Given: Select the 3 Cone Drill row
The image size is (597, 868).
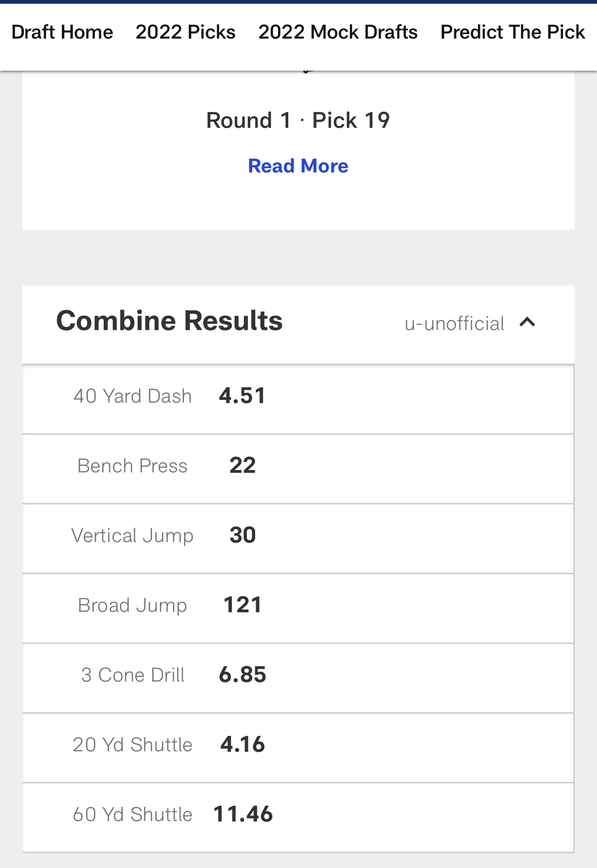Looking at the screenshot, I should click(x=298, y=678).
